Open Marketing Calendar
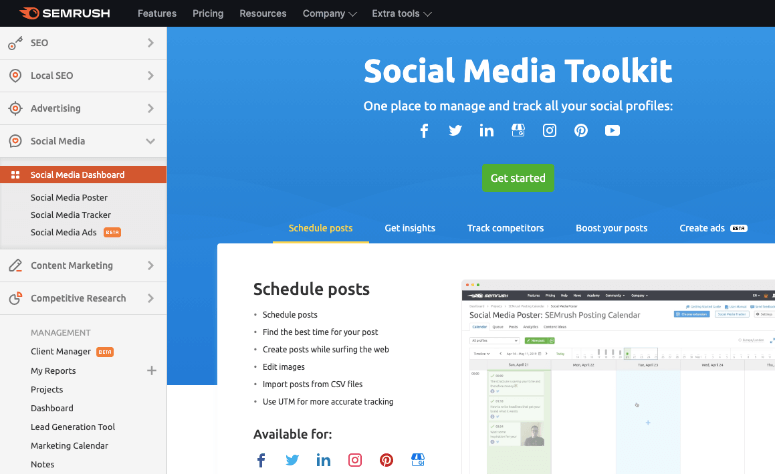Screen dimensions: 775x474 [x=69, y=446]
